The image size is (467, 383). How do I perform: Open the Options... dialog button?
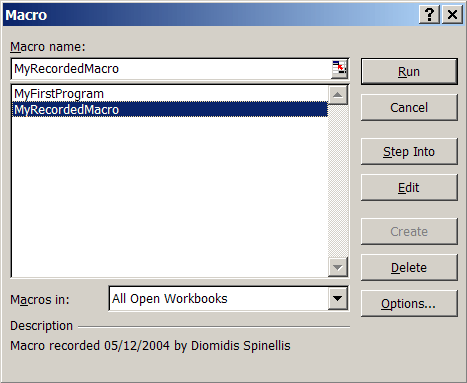[409, 304]
